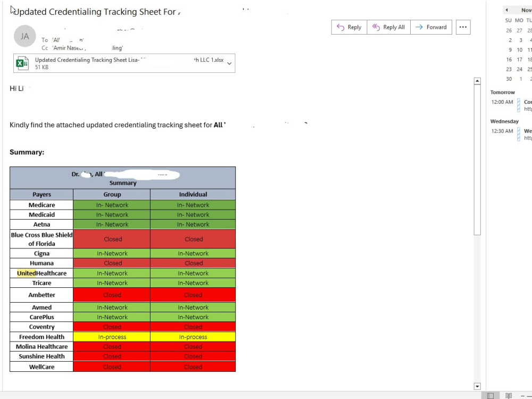532x399 pixels.
Task: Click Blue Cross Blue Shield of Florida cell
Action: 41,239
